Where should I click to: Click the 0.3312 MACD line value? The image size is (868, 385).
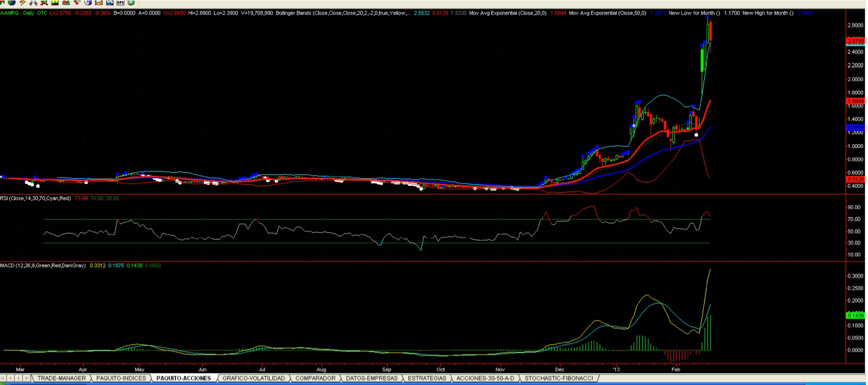[x=97, y=265]
